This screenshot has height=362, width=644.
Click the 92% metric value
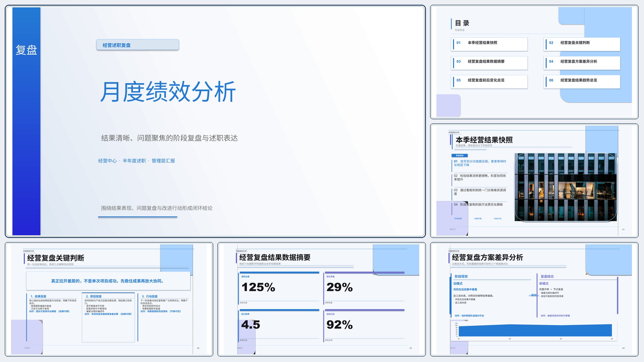(339, 325)
